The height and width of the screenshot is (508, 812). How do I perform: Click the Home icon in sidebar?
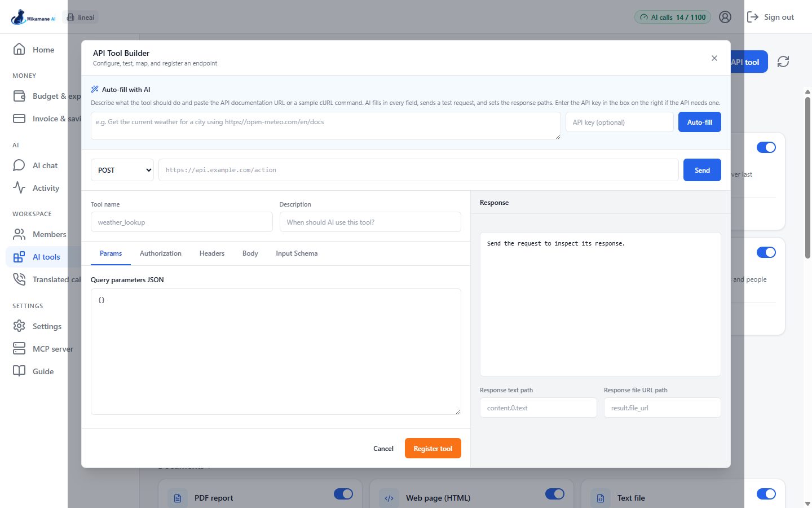click(19, 49)
